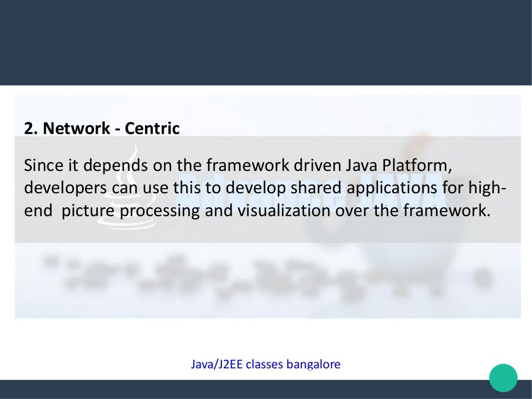This screenshot has height=399, width=532.
Task: Click the line starting "developers can use this"
Action: (x=265, y=188)
